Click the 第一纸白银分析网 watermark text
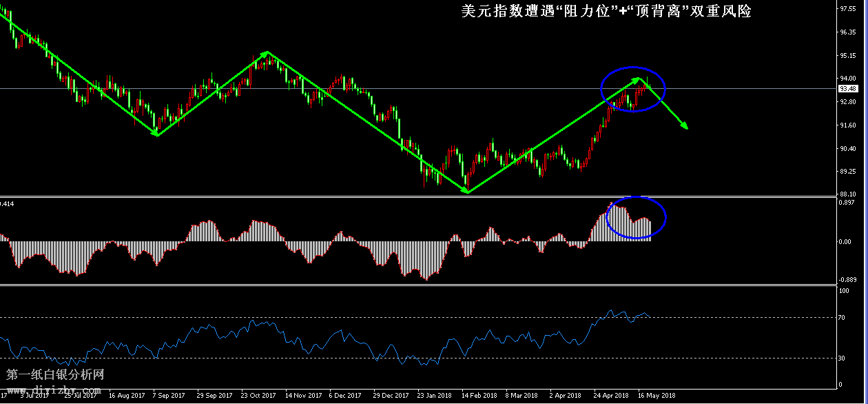The height and width of the screenshot is (404, 868). coord(55,375)
